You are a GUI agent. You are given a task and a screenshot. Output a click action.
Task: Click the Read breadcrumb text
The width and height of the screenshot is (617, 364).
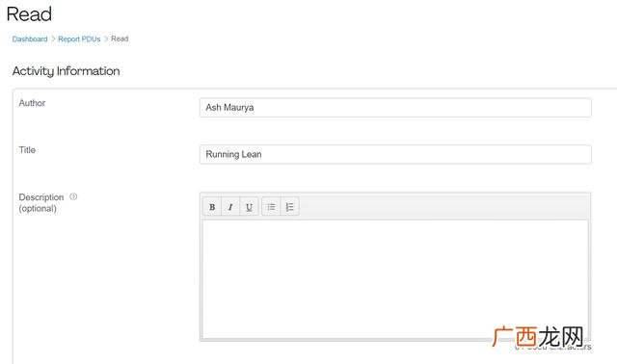click(x=120, y=39)
